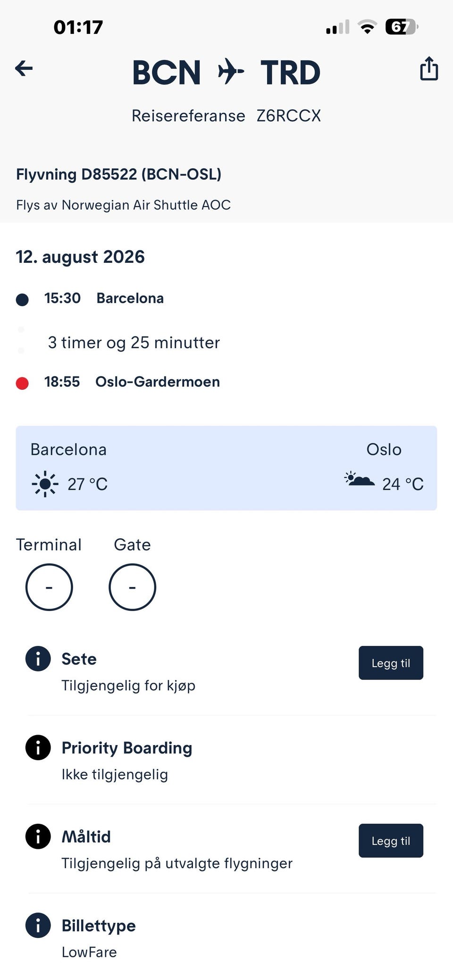Tap the Terminal circle indicator

(49, 587)
